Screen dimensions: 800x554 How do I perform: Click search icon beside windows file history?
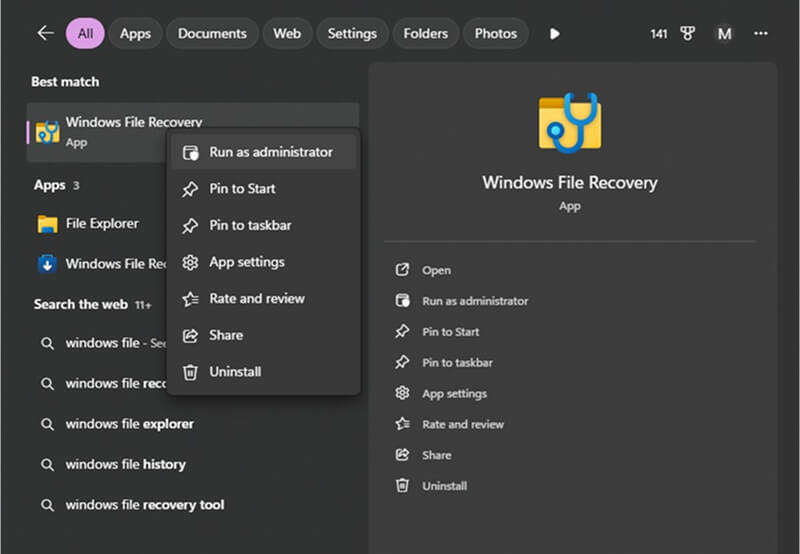click(x=47, y=464)
